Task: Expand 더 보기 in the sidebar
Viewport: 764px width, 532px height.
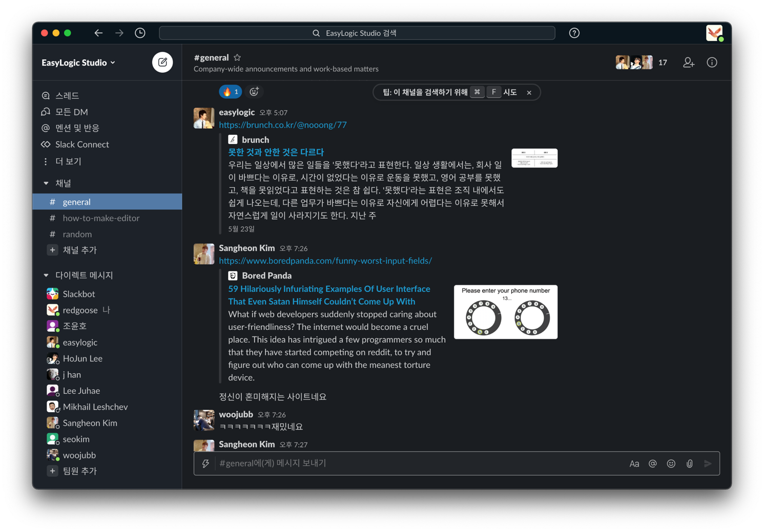Action: coord(107,161)
